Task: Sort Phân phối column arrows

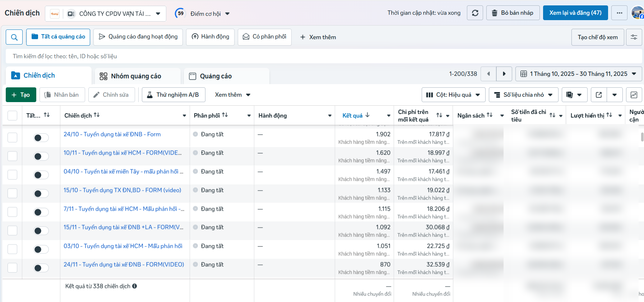Action: pos(225,115)
